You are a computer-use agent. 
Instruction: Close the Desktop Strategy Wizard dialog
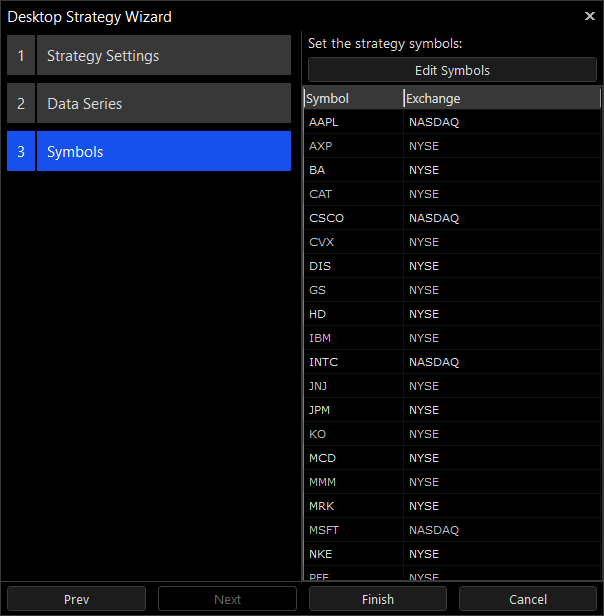pyautogui.click(x=589, y=16)
